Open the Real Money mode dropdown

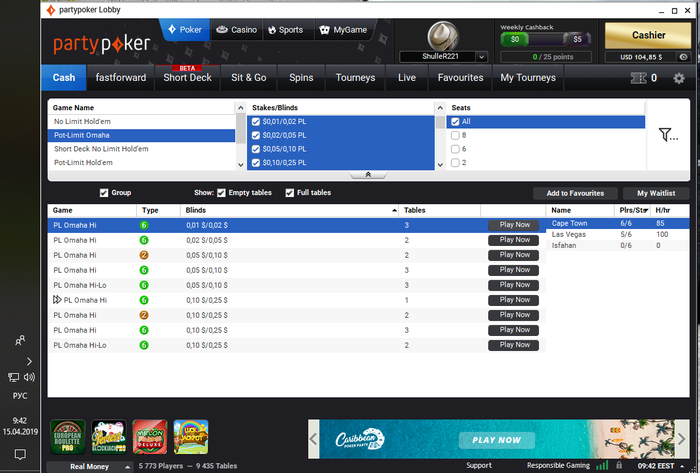[89, 467]
